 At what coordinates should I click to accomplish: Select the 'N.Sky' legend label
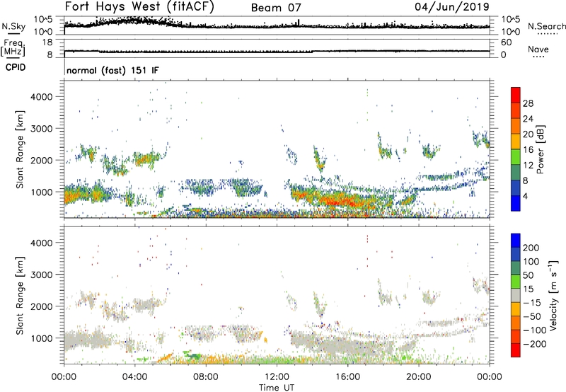[13, 26]
